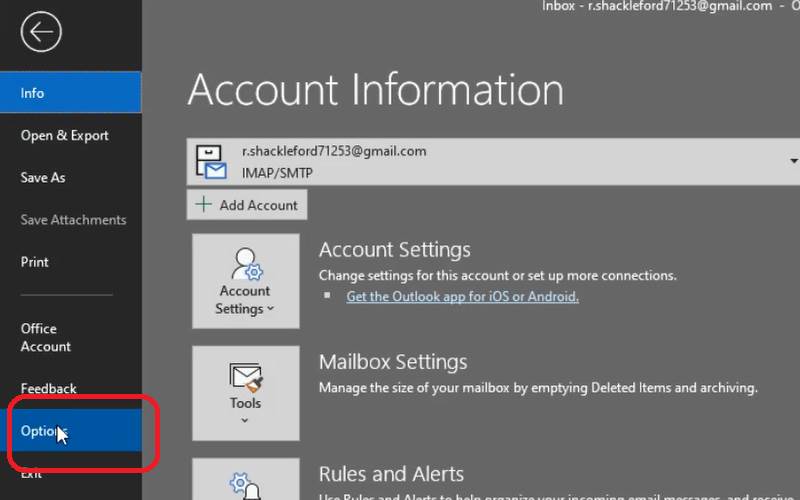Click the envelope with brush Tools icon
The width and height of the screenshot is (800, 500).
(246, 377)
